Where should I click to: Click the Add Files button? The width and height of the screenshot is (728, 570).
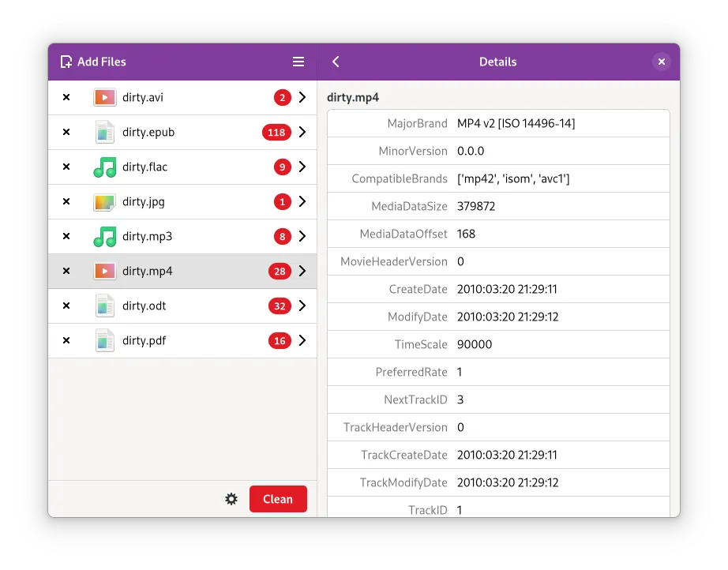click(93, 62)
